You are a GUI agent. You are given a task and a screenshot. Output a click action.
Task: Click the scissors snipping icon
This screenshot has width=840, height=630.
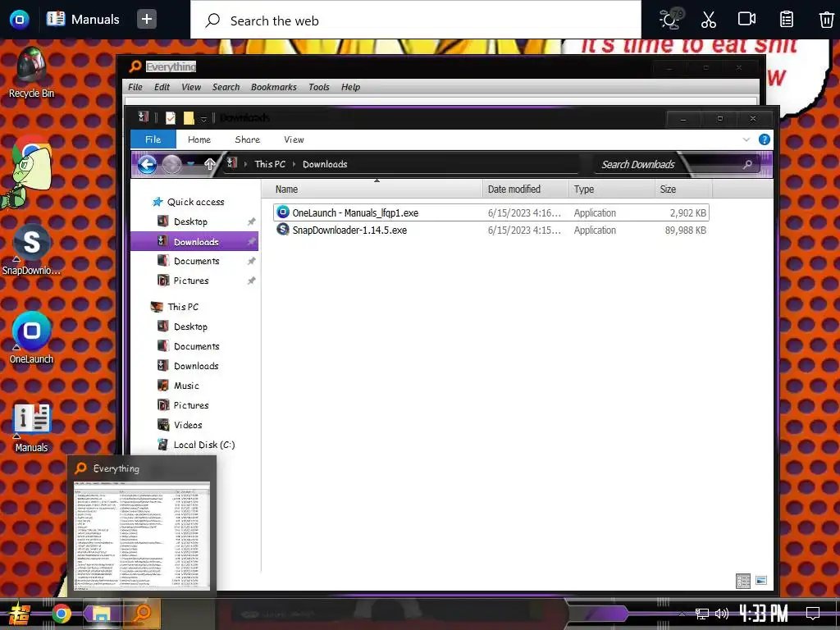click(708, 20)
